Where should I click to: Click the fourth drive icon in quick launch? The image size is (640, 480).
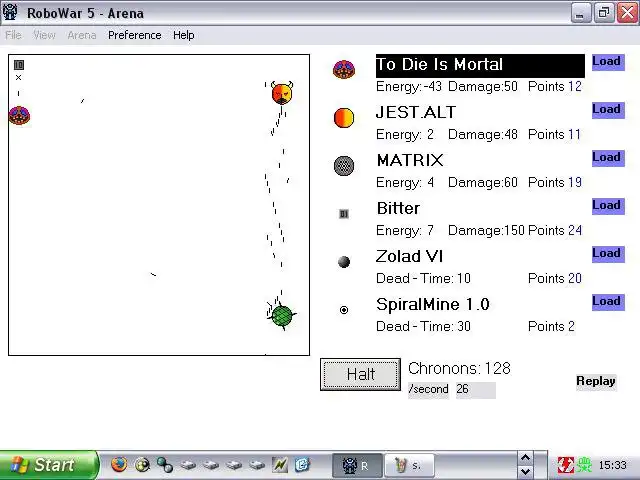(257, 465)
